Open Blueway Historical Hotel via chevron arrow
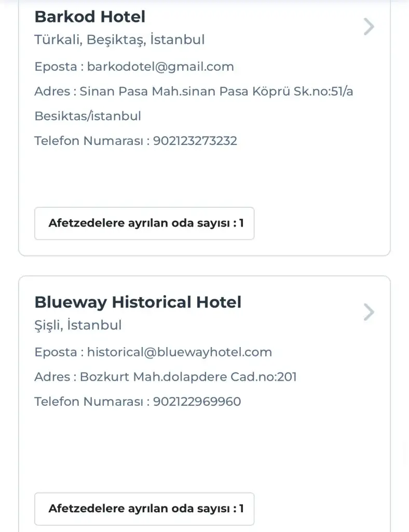This screenshot has height=532, width=409. click(369, 312)
